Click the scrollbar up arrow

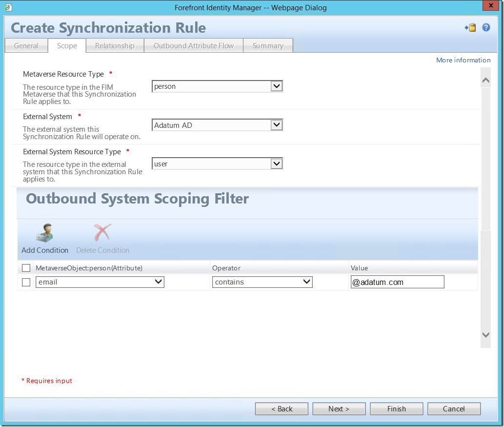(485, 81)
